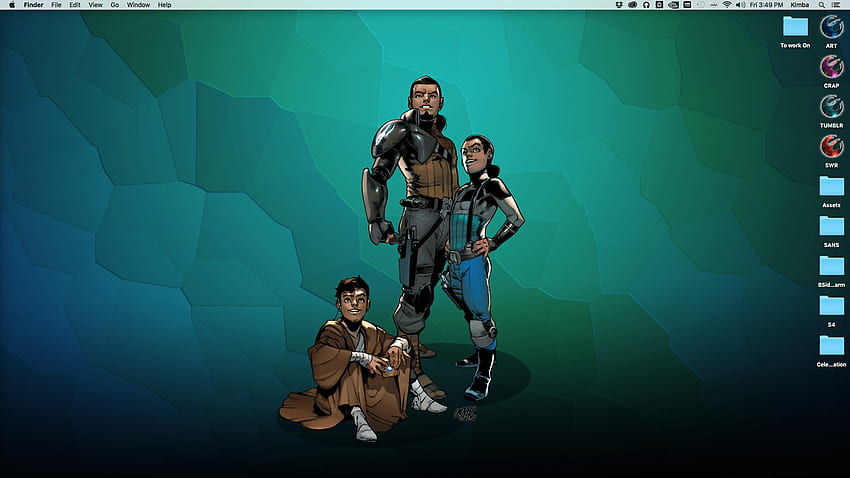Open the Kimba user menu
This screenshot has height=478, width=850.
point(800,5)
